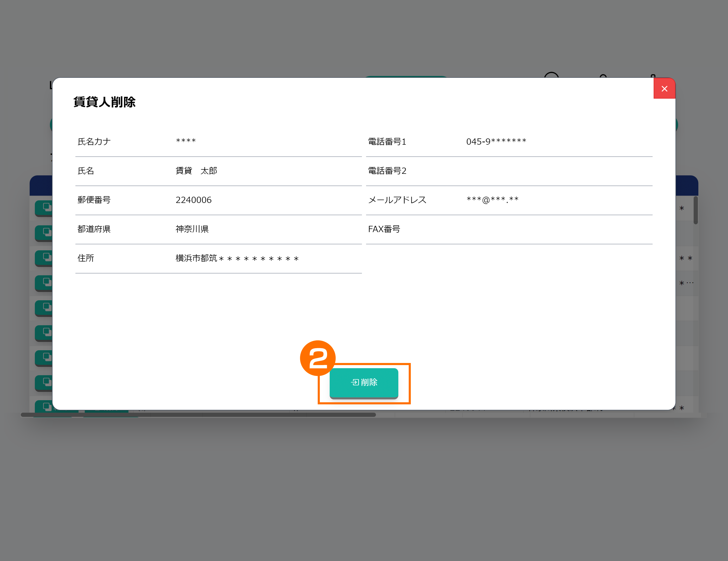
Task: Close the 賃貸人削除 dialog with red X
Action: click(664, 89)
